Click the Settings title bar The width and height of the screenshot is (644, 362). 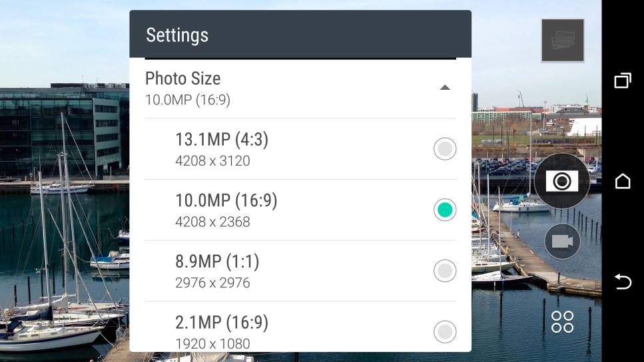tap(300, 35)
